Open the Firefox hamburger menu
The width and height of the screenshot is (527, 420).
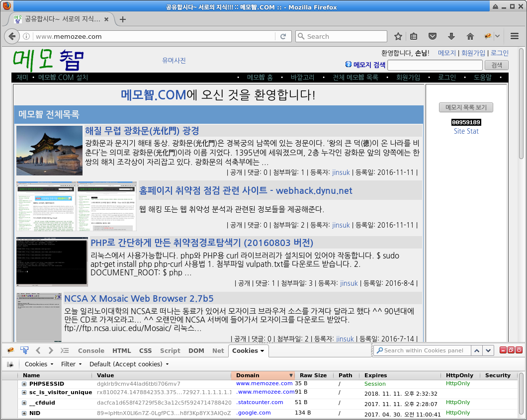(x=515, y=36)
